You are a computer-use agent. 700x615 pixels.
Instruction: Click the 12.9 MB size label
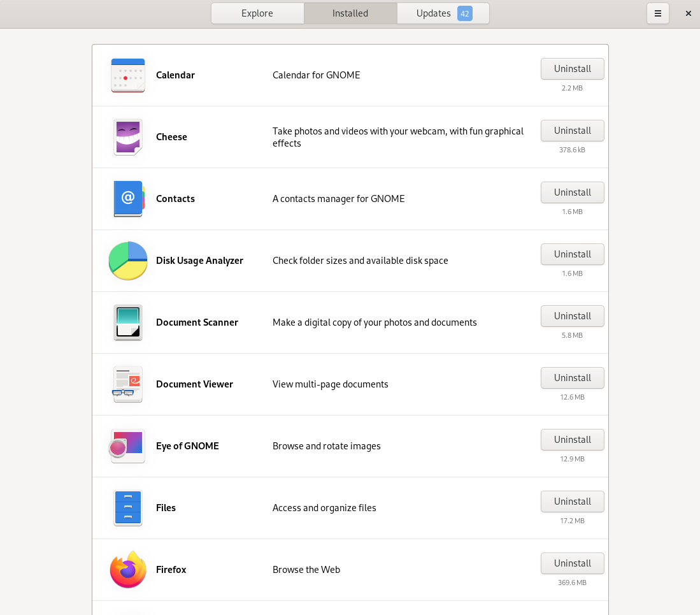(x=572, y=459)
